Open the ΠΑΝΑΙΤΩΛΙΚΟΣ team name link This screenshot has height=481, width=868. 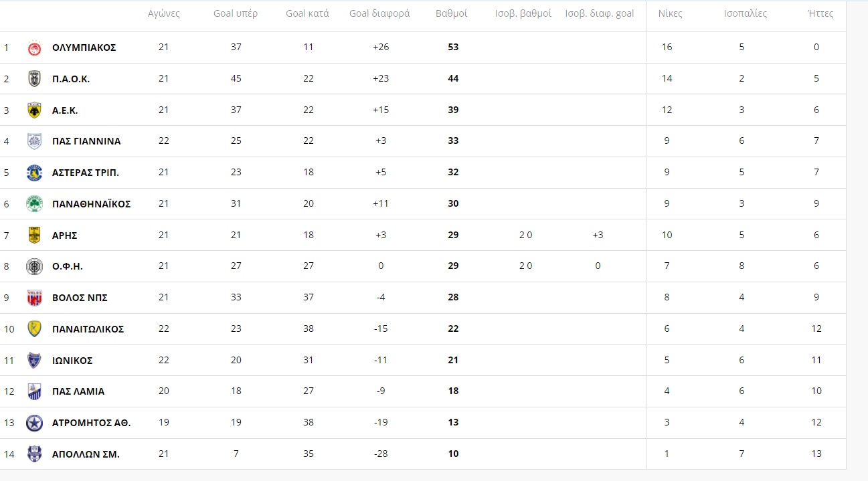[x=88, y=329]
